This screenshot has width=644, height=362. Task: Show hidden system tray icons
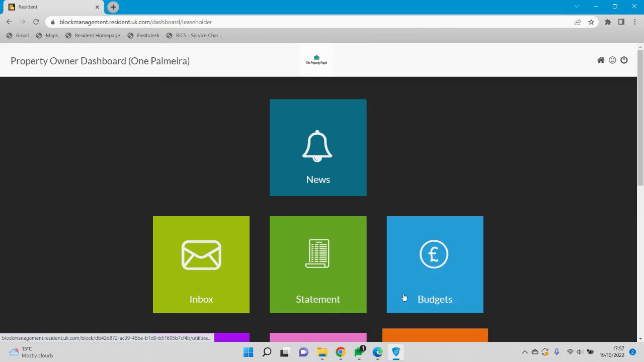click(x=525, y=352)
